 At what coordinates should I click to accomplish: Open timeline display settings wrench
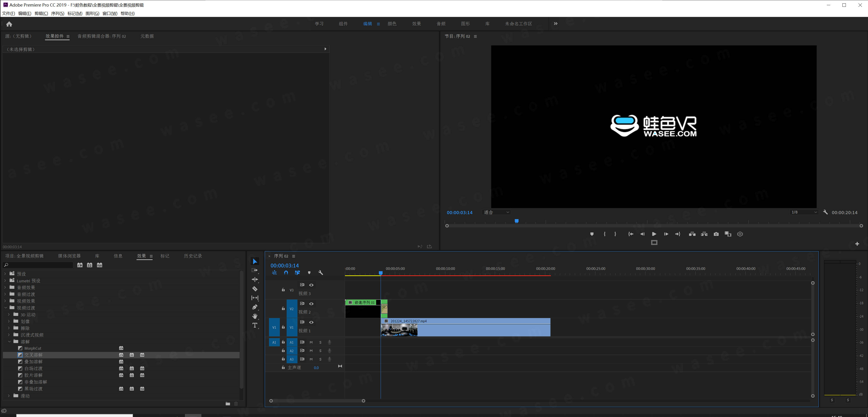(321, 273)
